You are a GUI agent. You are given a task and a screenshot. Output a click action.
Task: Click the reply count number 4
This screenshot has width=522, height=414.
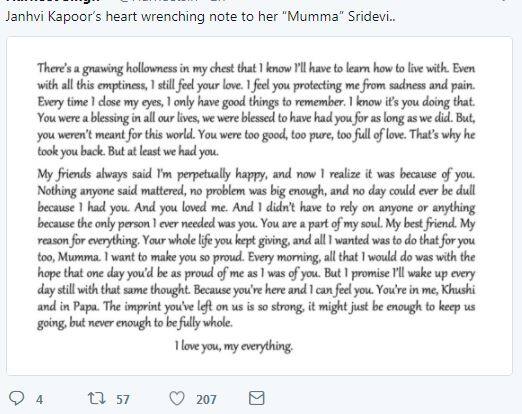[x=39, y=399]
